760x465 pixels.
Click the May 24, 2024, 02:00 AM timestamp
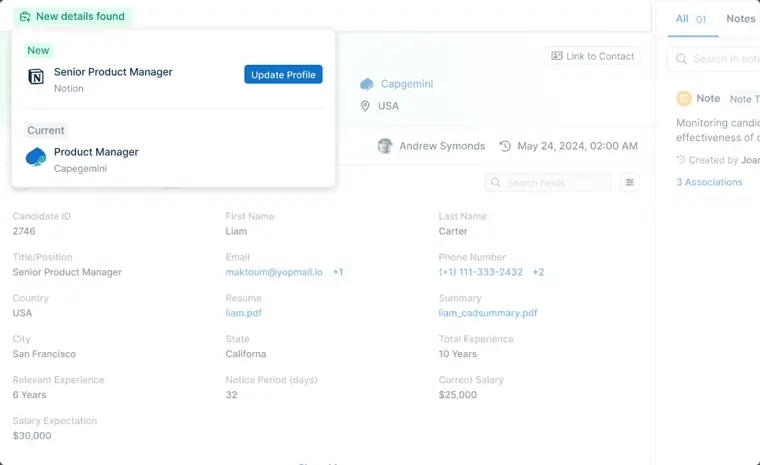coord(577,146)
